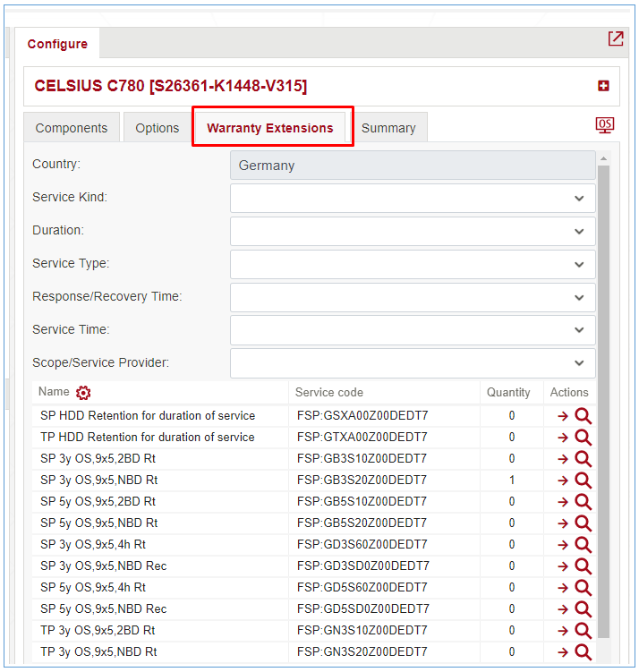Click the Name column header
Image resolution: width=639 pixels, height=672 pixels.
pyautogui.click(x=54, y=391)
